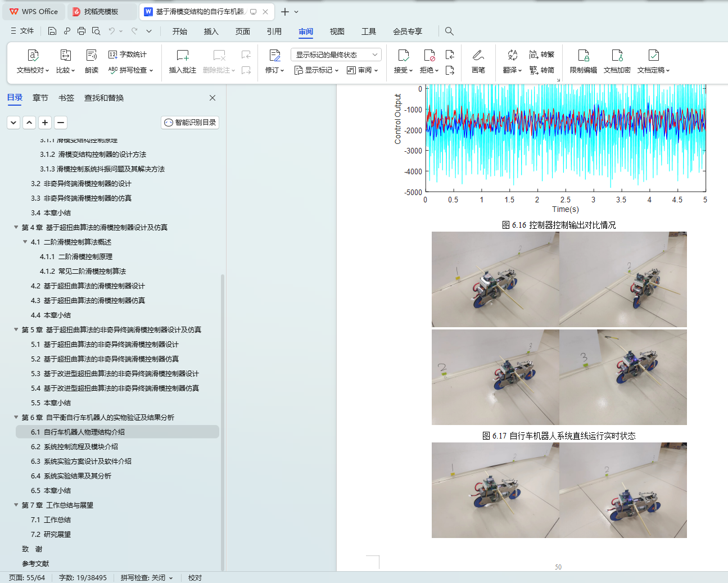
Task: Click the undo arrow icon
Action: click(112, 31)
